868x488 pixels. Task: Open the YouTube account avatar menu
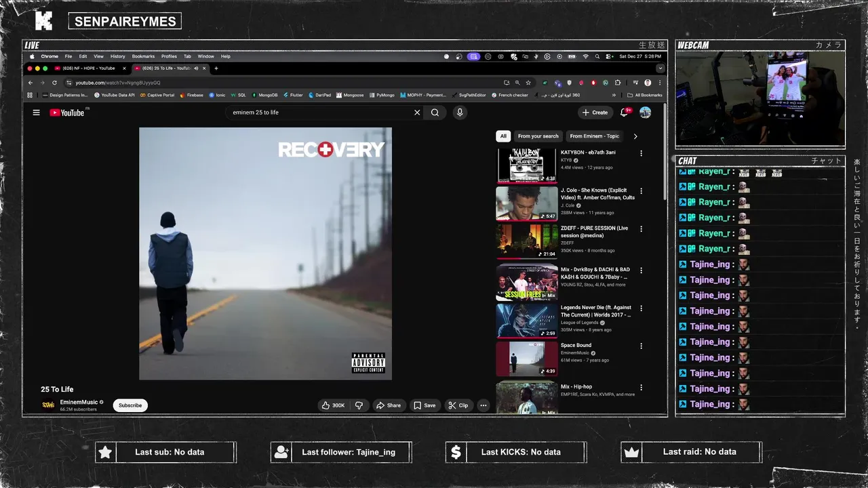click(x=645, y=113)
